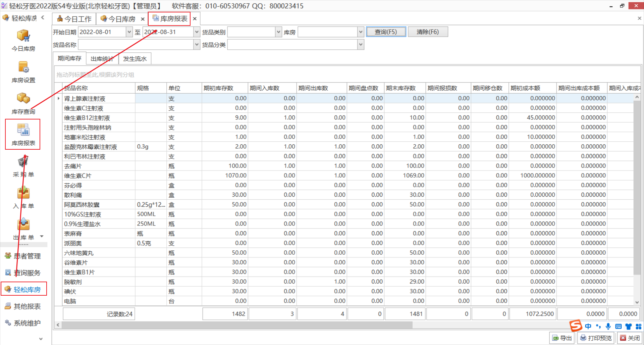
Task: Select the 出库统计 sub-tab
Action: coord(102,59)
